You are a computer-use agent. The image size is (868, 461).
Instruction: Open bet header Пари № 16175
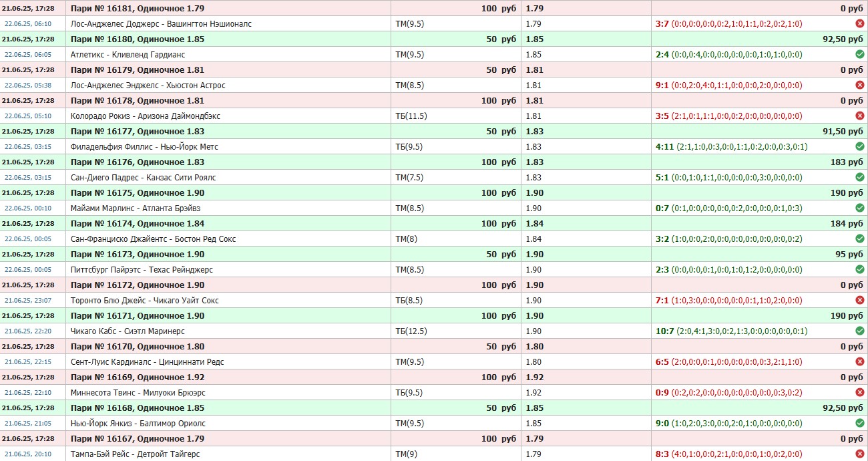pos(138,193)
